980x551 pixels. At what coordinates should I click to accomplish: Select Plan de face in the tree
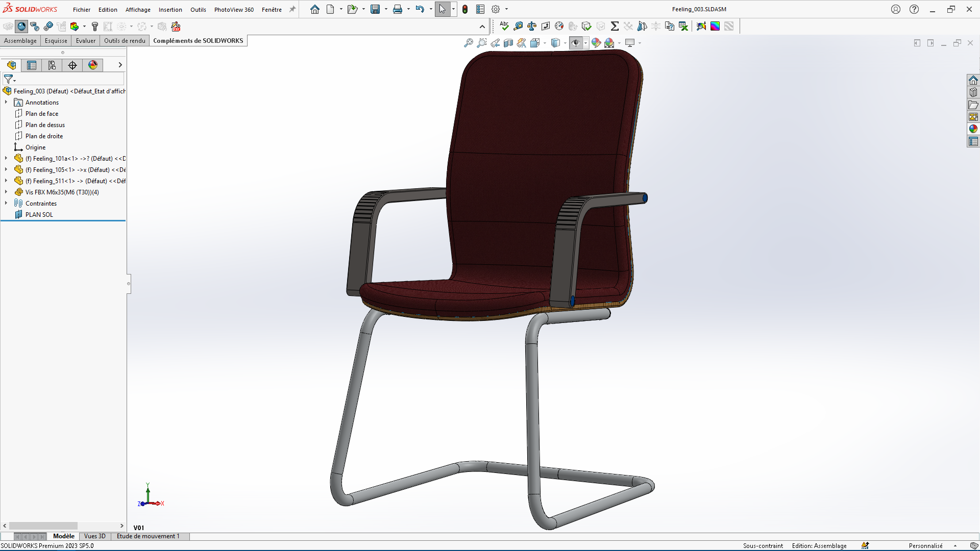(x=42, y=114)
